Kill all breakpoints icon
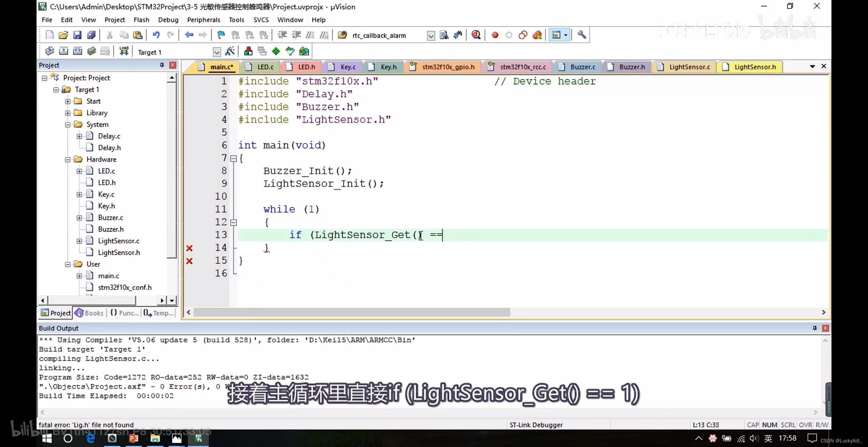Screen dimensions: 868x447 pos(537,35)
